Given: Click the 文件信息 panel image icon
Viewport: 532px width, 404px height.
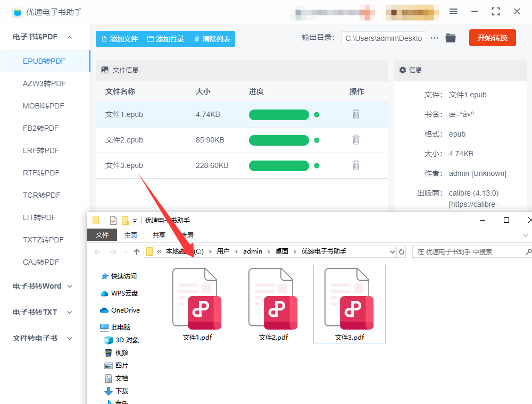Looking at the screenshot, I should tap(105, 70).
